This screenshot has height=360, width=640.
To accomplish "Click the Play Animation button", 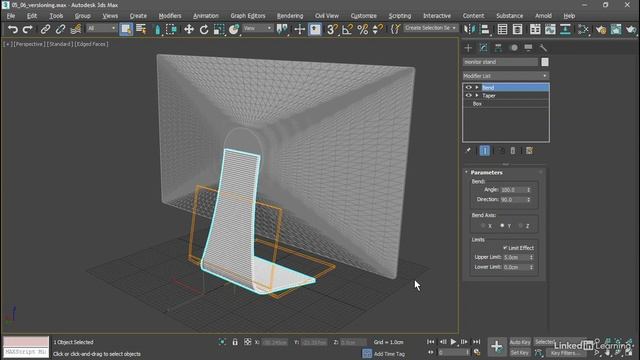I will click(453, 342).
